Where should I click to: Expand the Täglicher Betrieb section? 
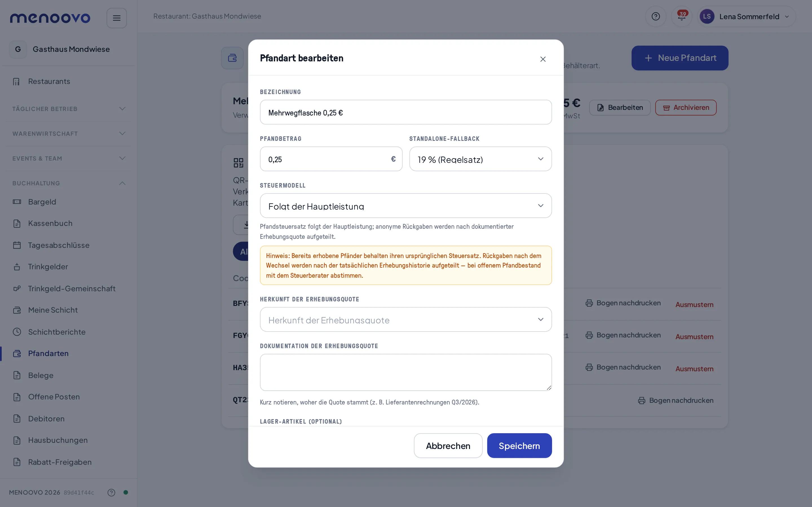coord(69,109)
